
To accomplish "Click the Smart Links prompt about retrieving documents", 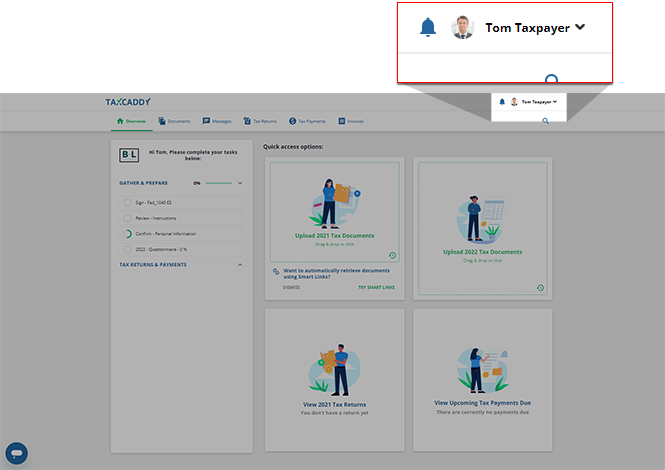I will tap(336, 274).
